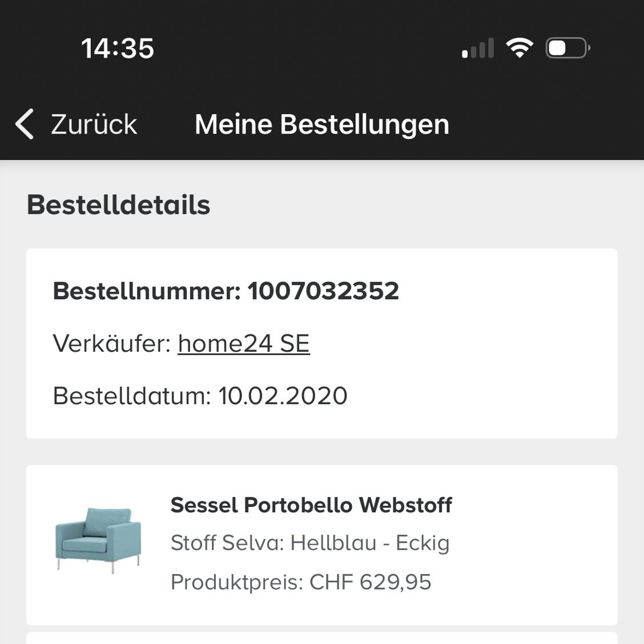Go back via the Zurück label

[94, 124]
